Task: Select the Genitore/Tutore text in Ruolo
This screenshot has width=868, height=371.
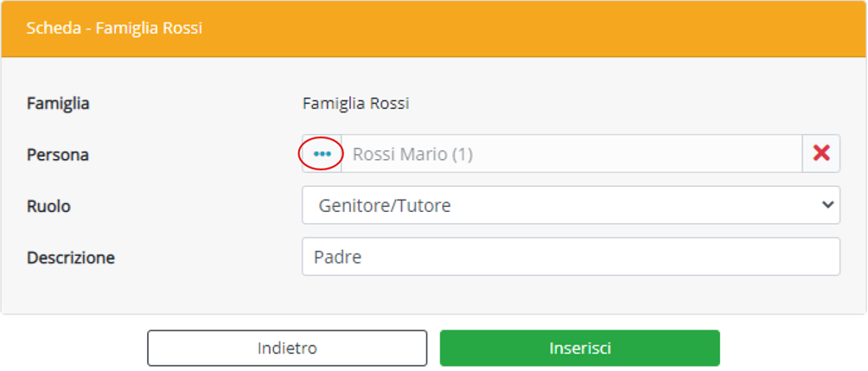Action: 384,206
